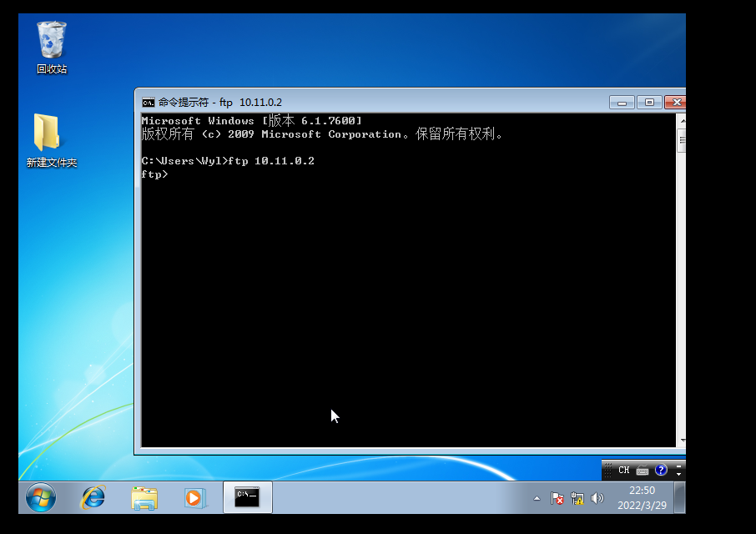Click the CH language bar indicator

click(624, 470)
